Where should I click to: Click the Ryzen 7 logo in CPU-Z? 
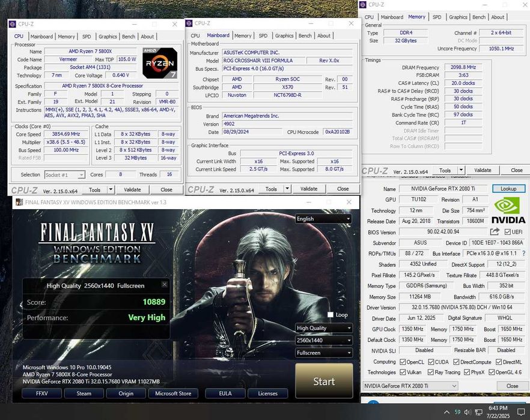(x=160, y=63)
